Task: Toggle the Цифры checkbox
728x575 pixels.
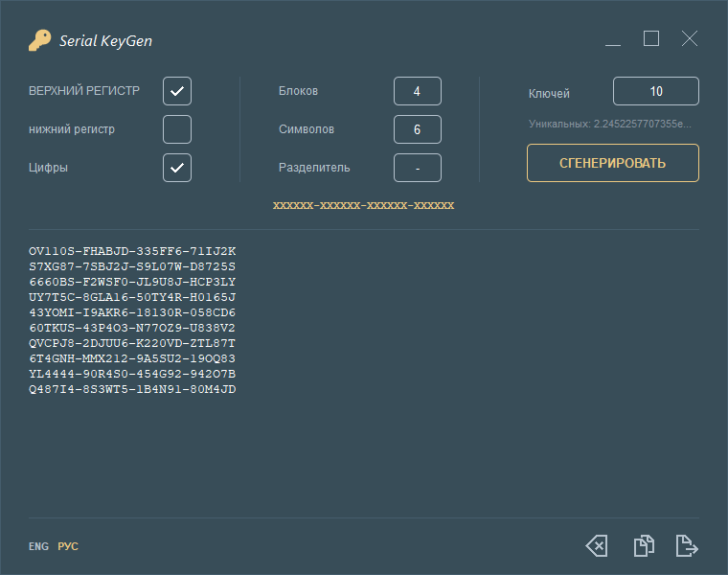Action: pyautogui.click(x=177, y=168)
